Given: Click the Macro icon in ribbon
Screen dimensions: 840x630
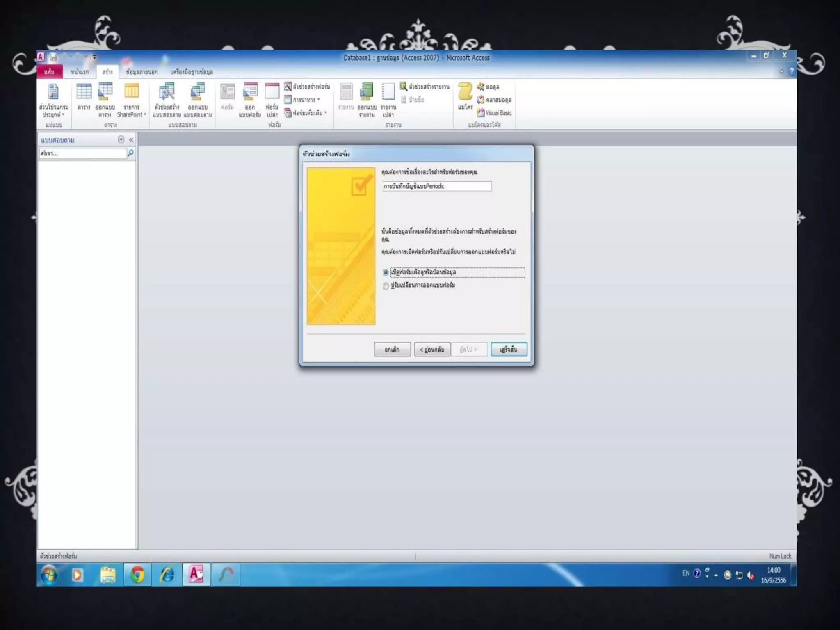Looking at the screenshot, I should (465, 96).
